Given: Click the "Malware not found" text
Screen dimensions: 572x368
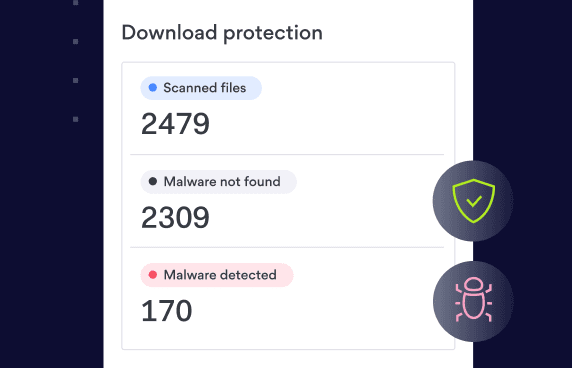Looking at the screenshot, I should [x=222, y=182].
